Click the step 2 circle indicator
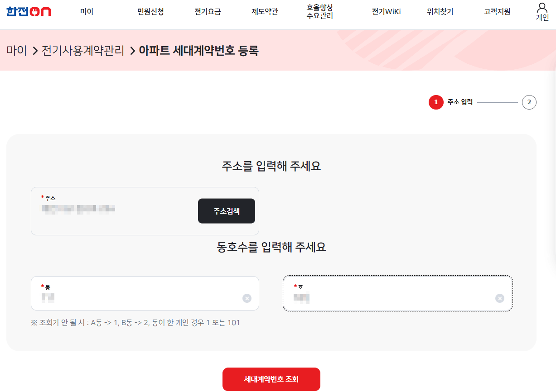Screen dimensions: 556x392 (529, 102)
